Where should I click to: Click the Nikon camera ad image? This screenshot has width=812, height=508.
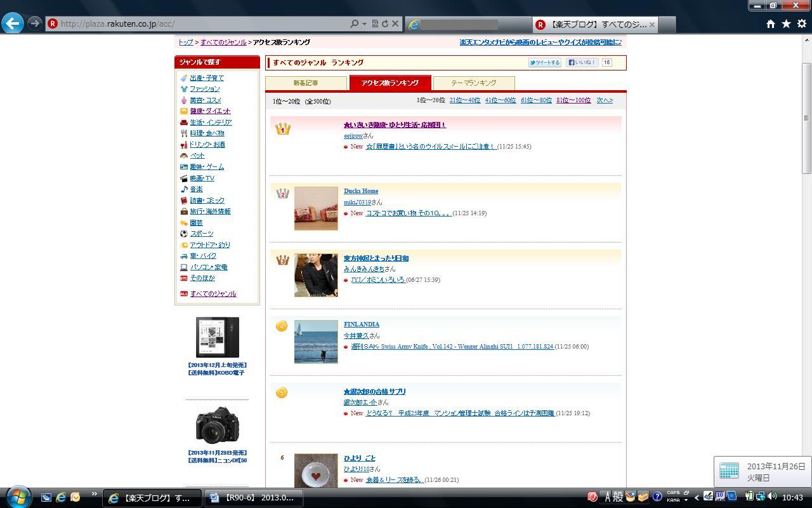point(217,425)
